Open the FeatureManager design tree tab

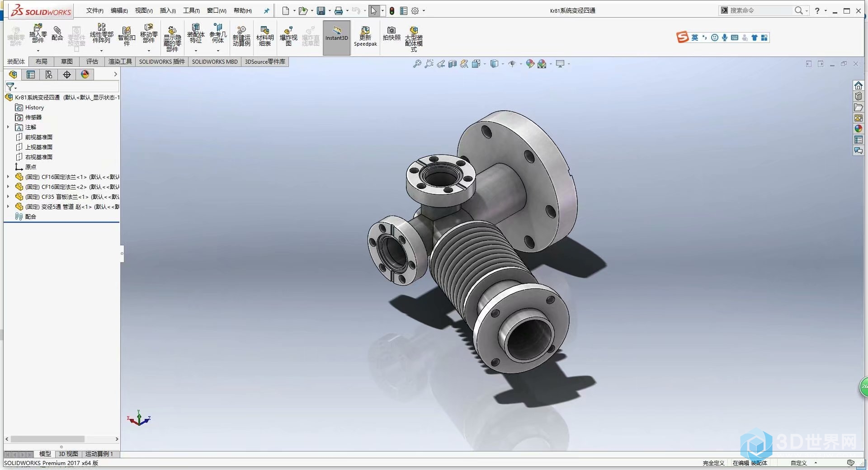[13, 75]
